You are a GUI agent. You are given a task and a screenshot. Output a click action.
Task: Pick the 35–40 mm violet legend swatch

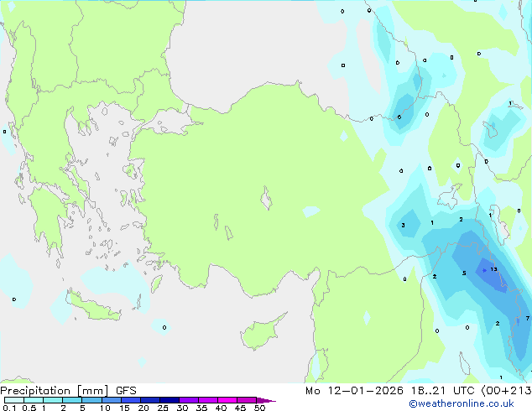208,400
